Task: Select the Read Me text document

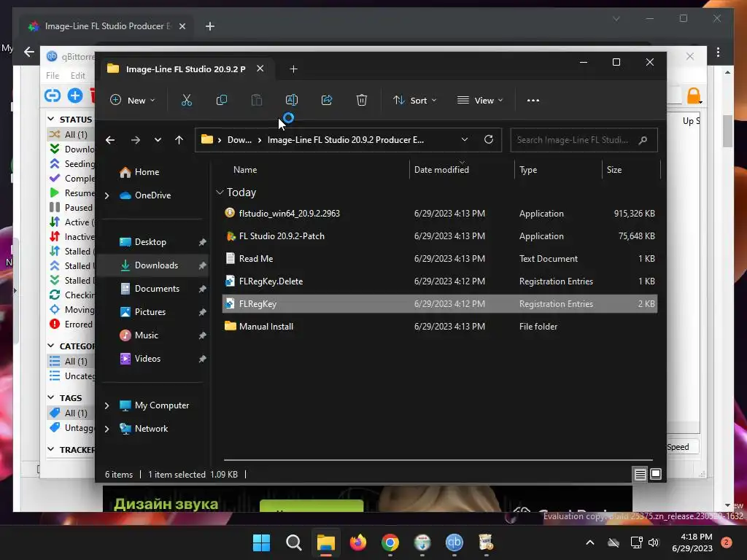Action: click(440, 259)
